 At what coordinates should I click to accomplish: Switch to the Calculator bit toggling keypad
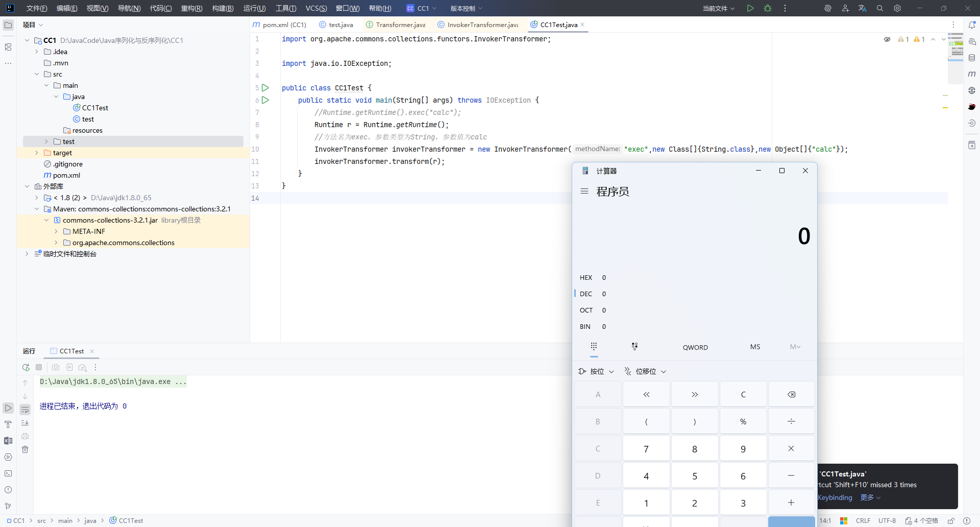(634, 347)
